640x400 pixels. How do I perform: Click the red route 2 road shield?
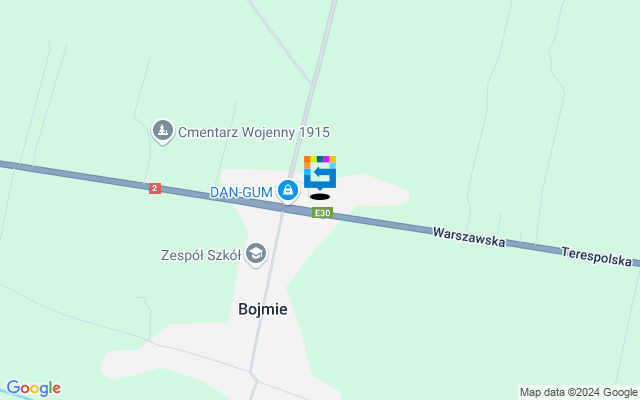click(155, 188)
